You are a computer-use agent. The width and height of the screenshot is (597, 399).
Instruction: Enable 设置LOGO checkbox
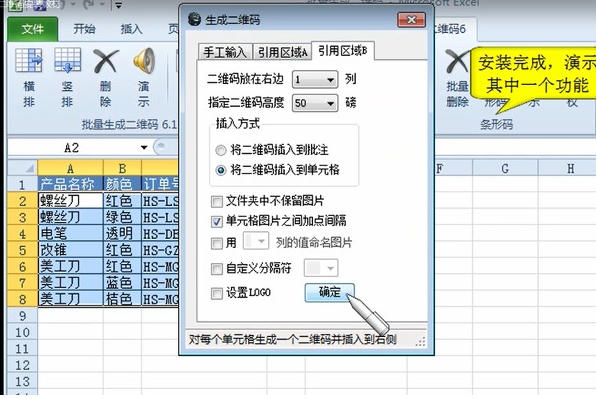pos(217,294)
